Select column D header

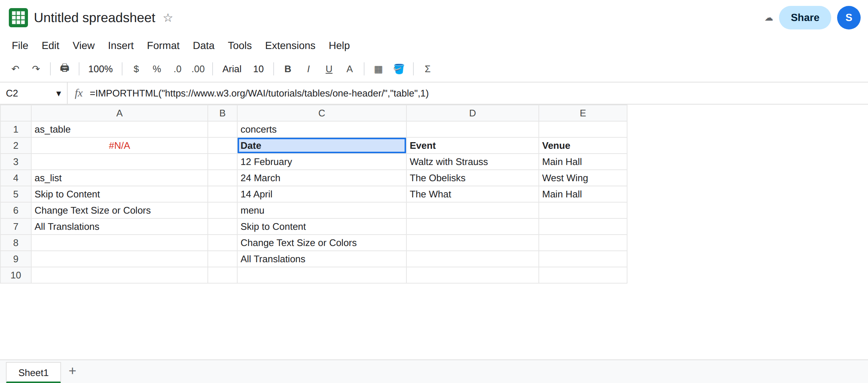[x=473, y=113]
